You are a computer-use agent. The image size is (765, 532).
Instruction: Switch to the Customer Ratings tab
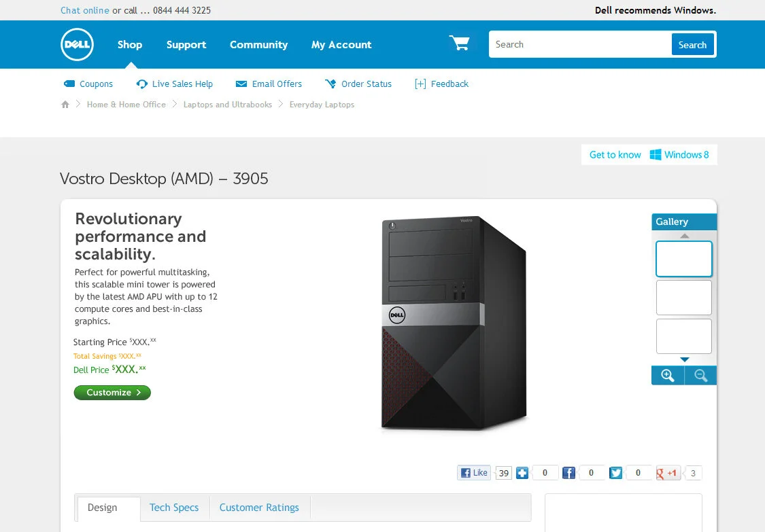point(259,508)
